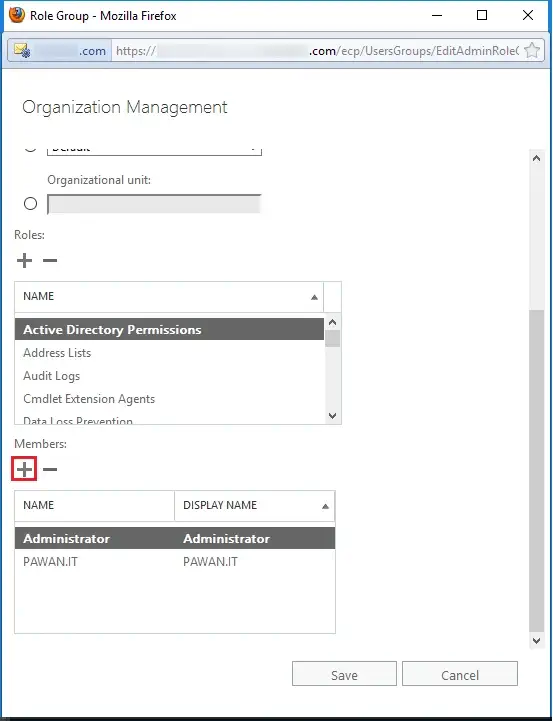Viewport: 553px width, 721px height.
Task: Click the Cancel button
Action: [460, 674]
